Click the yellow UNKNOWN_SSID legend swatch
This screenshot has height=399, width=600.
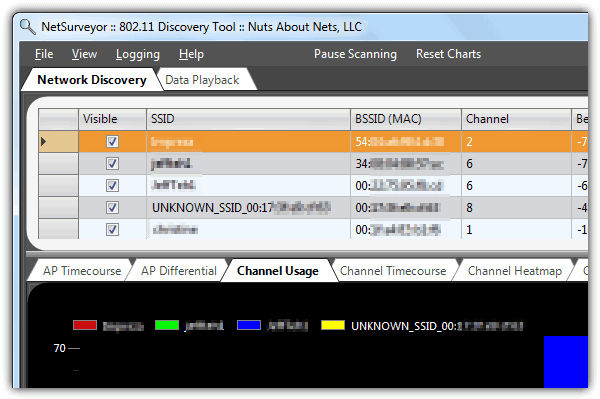[x=333, y=325]
